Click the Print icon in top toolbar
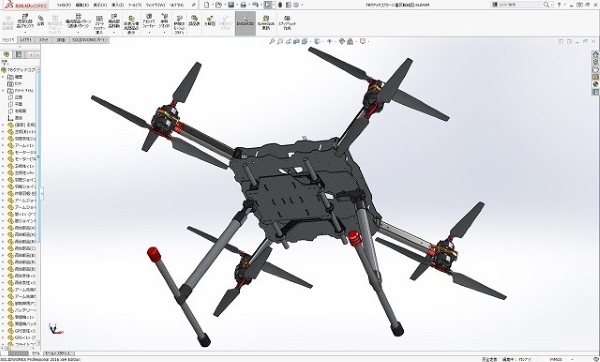 (243, 5)
